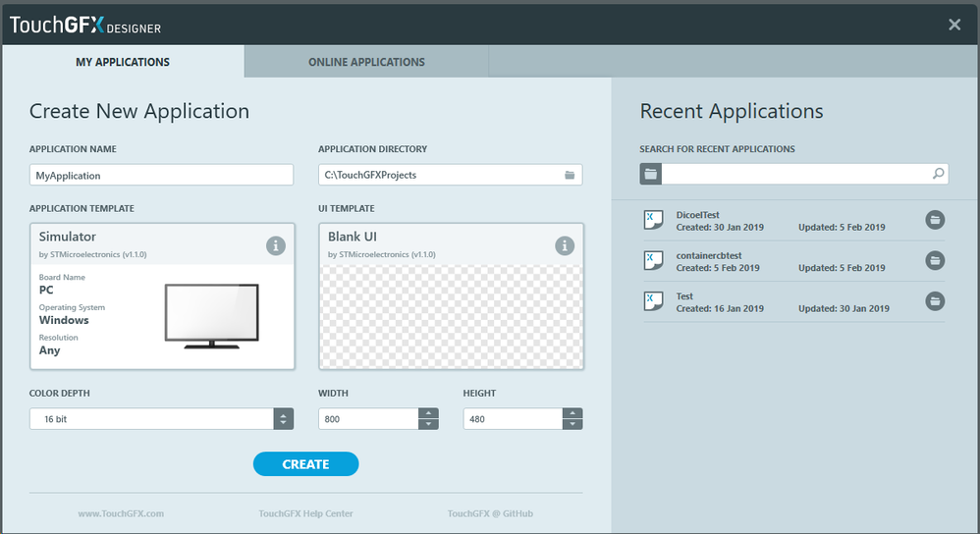Open info for Blank UI template
Viewport: 980px width, 534px height.
[565, 245]
